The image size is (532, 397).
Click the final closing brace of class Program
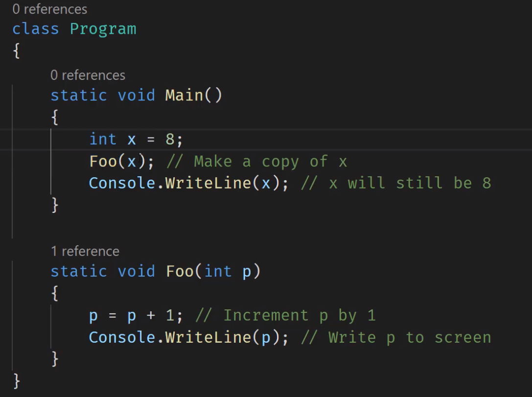pyautogui.click(x=17, y=380)
